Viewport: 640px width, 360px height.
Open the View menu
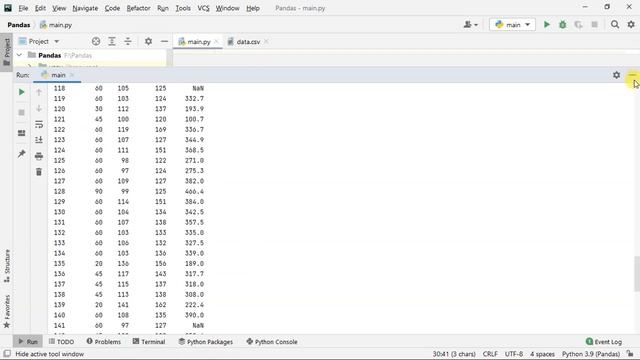click(x=59, y=8)
